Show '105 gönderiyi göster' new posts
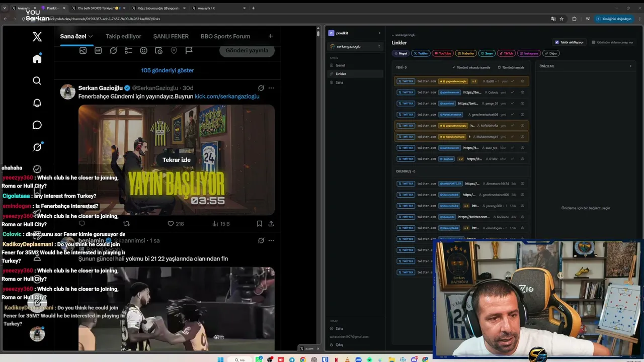 168,70
